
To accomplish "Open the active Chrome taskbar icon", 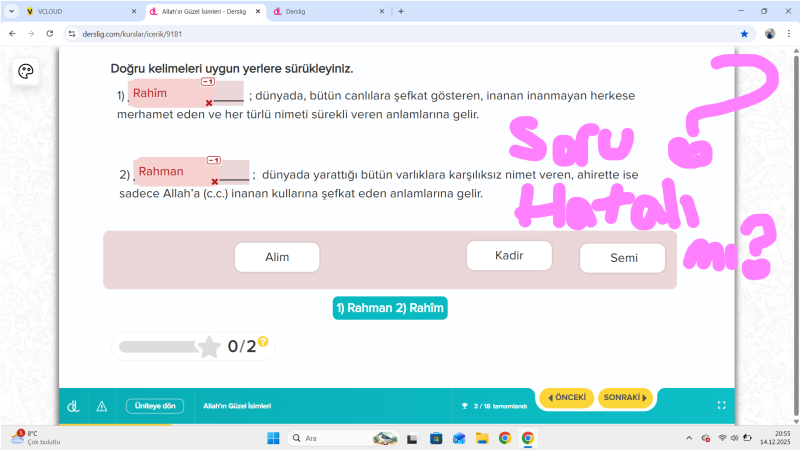I will point(528,438).
